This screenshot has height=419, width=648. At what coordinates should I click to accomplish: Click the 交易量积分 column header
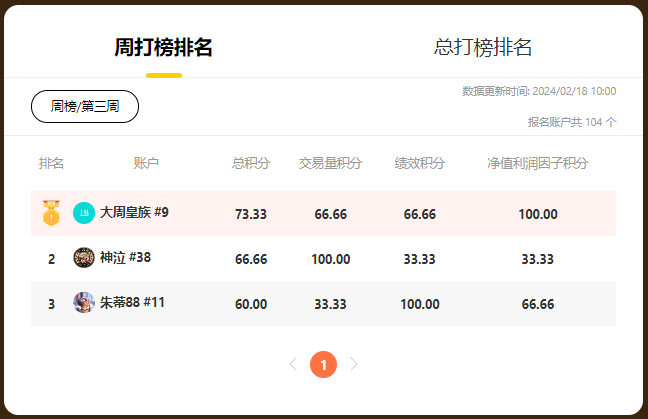point(331,163)
